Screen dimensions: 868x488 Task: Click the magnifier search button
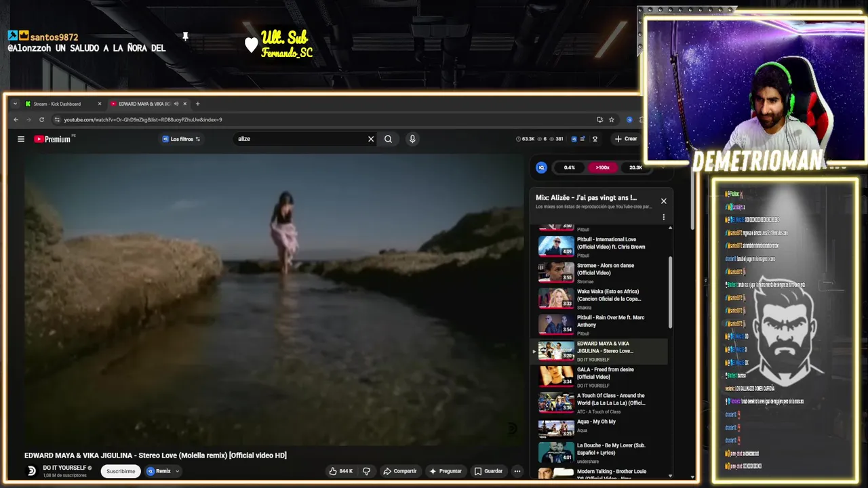point(388,139)
